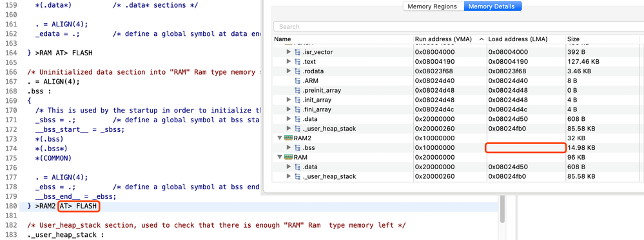644x240 pixels.
Task: Expand the .rodata section
Action: [x=288, y=71]
